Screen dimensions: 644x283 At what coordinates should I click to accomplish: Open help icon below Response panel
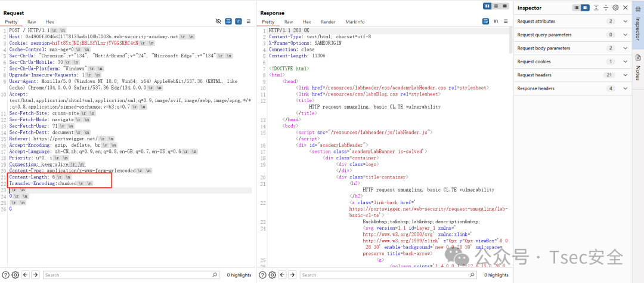pyautogui.click(x=263, y=275)
